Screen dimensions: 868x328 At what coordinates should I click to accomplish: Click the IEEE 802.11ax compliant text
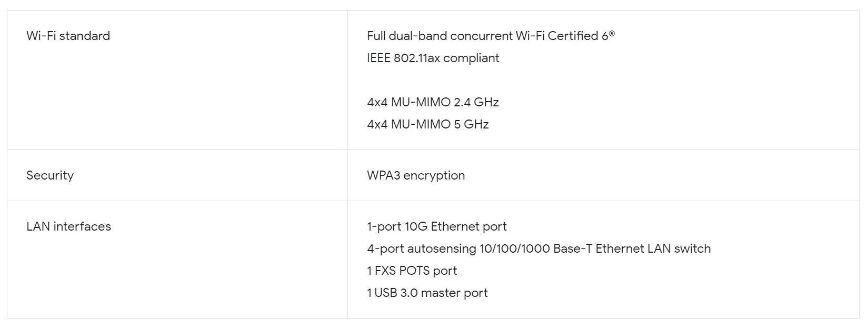click(x=433, y=58)
